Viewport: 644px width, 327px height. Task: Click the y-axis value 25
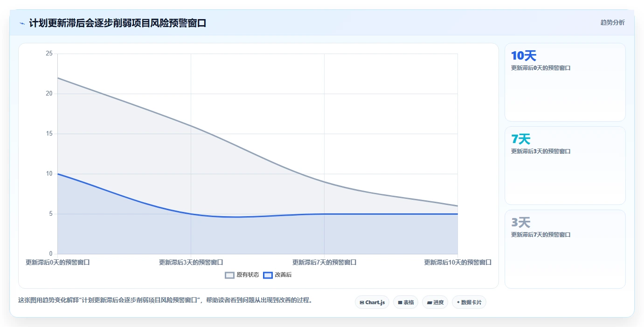tap(49, 54)
